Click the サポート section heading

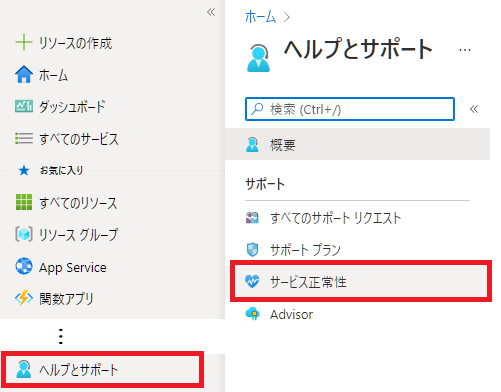tap(265, 184)
